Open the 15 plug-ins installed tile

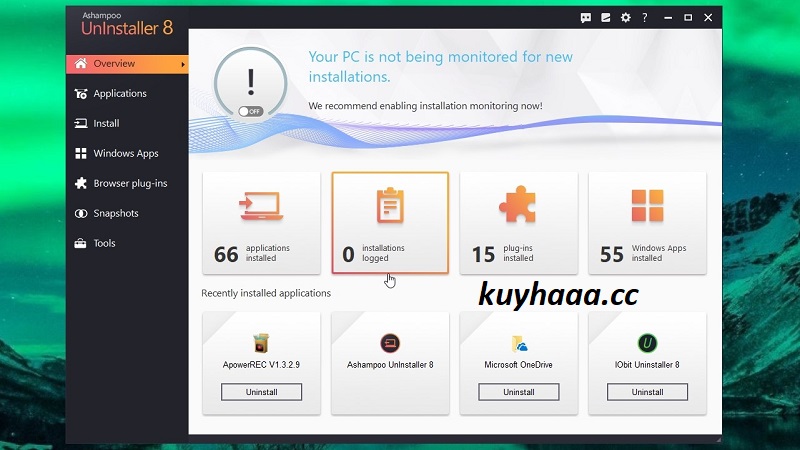519,223
